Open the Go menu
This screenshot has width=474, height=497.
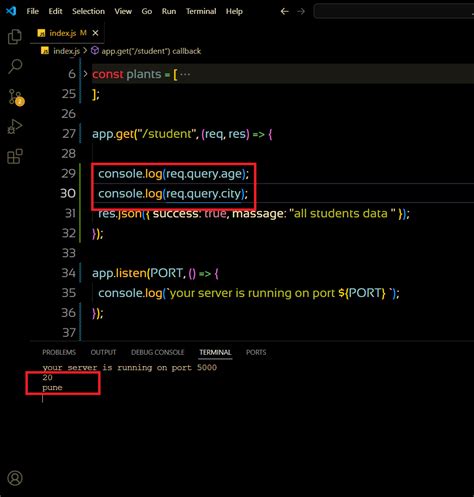click(x=147, y=11)
